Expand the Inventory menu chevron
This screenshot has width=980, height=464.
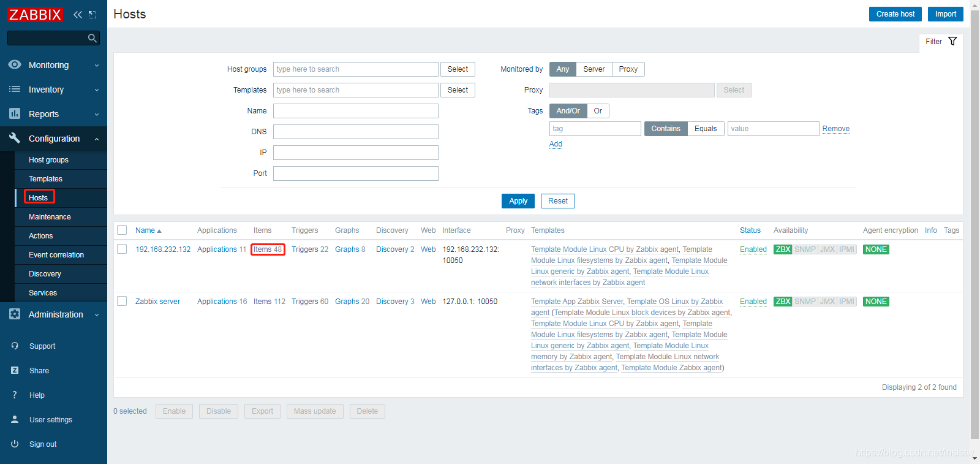point(97,90)
